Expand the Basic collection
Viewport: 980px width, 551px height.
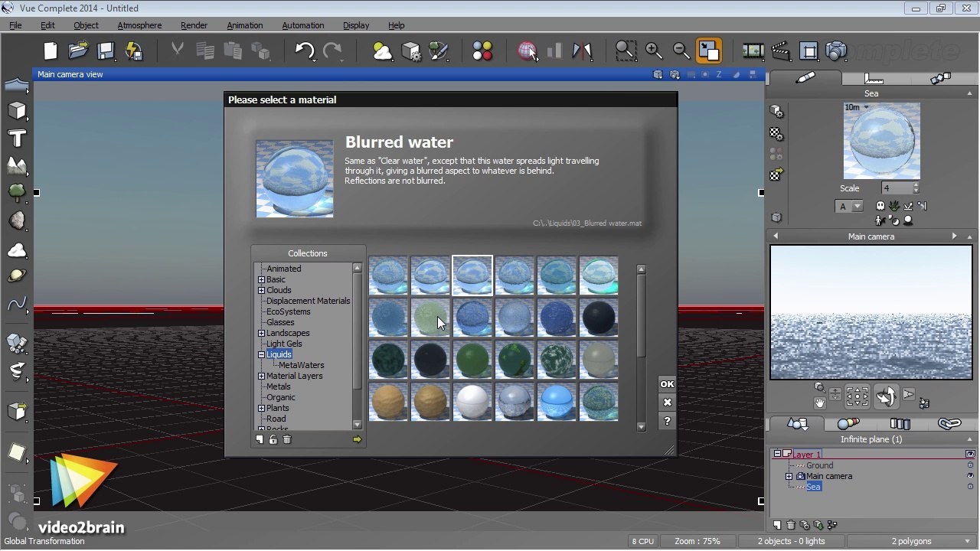coord(262,279)
